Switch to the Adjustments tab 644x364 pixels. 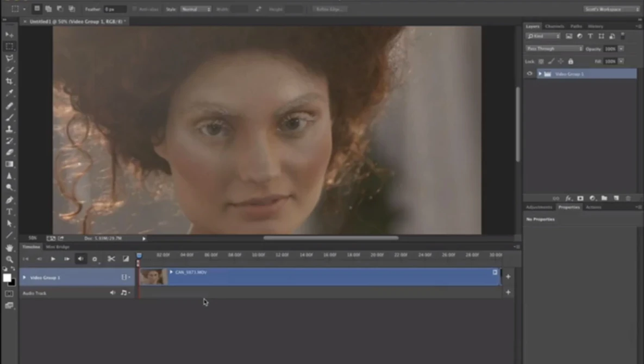539,207
